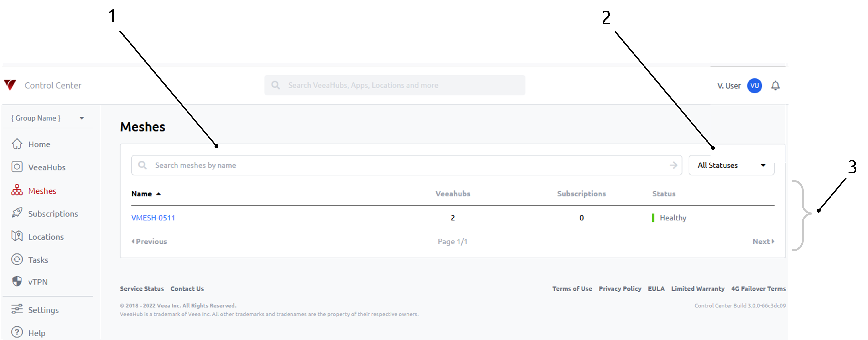
Task: Click the vTPN shield icon
Action: click(x=17, y=281)
